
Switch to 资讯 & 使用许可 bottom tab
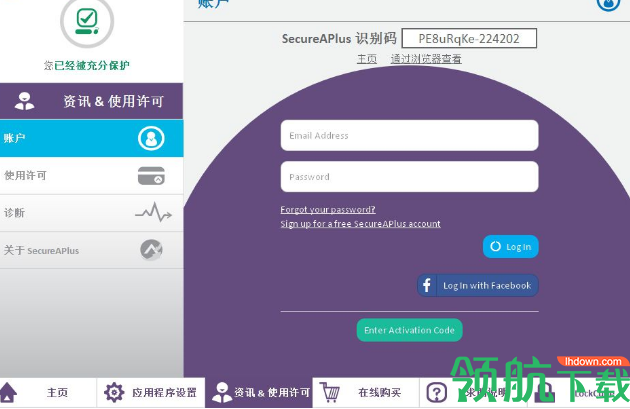259,393
